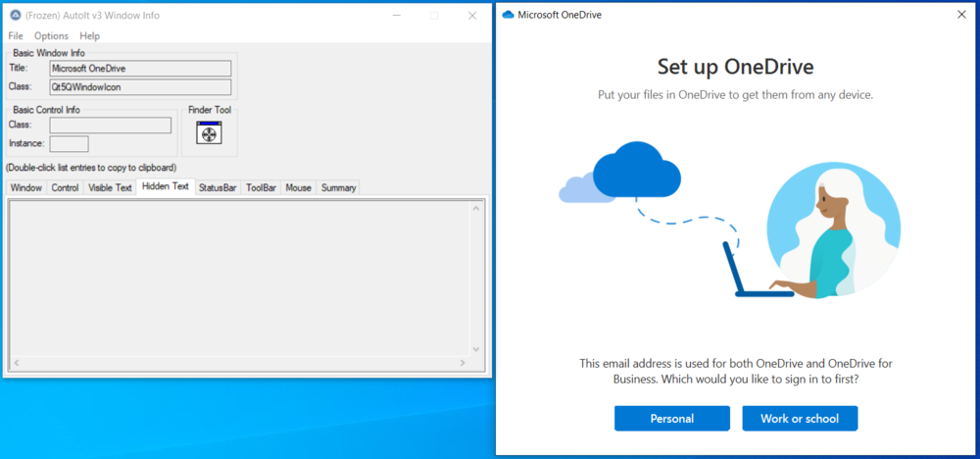Click the AutoIt logo in title bar

pyautogui.click(x=16, y=16)
